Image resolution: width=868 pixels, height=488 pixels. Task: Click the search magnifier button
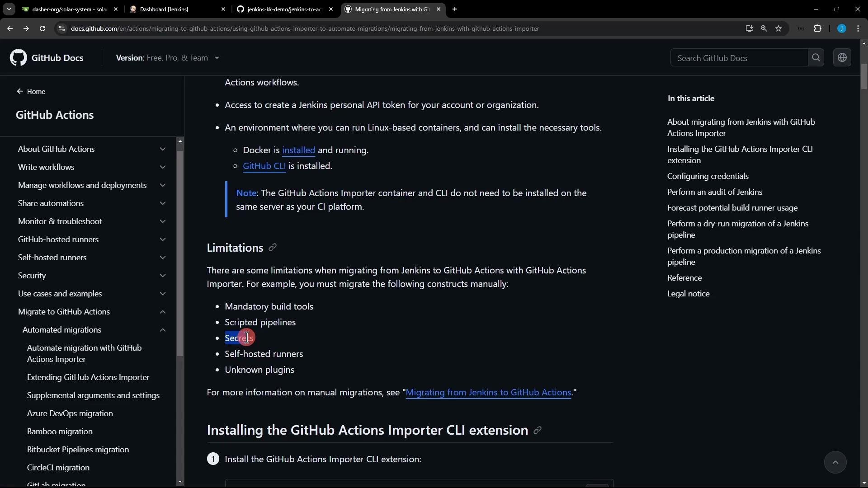[816, 58]
